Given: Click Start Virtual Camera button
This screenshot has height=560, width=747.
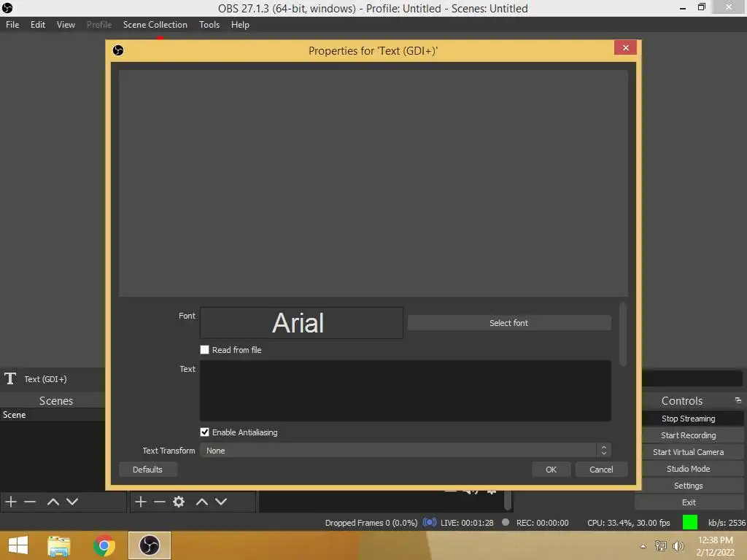Looking at the screenshot, I should coord(689,452).
